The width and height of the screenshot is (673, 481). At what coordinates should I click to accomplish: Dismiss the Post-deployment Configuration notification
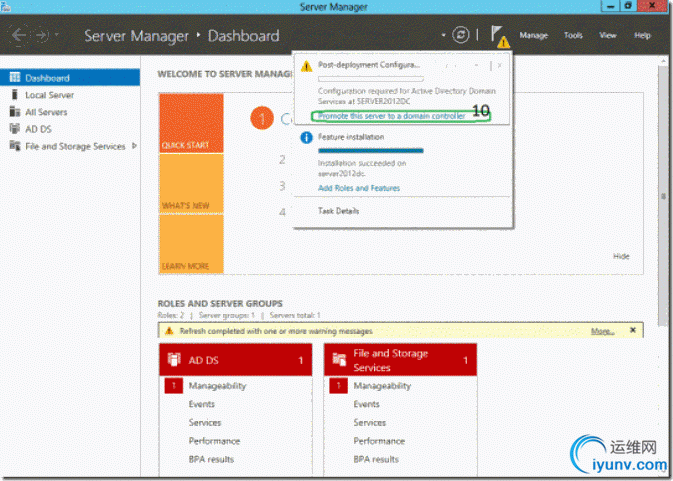pos(500,66)
